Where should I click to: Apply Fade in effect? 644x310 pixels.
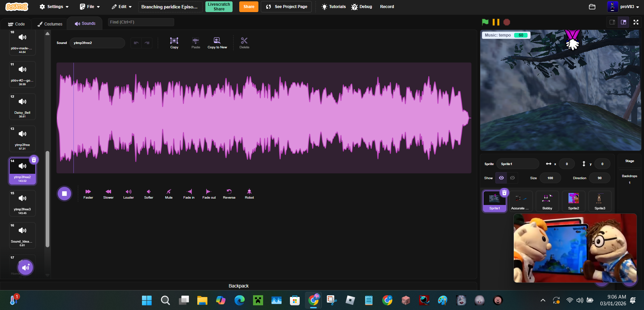coord(189,194)
